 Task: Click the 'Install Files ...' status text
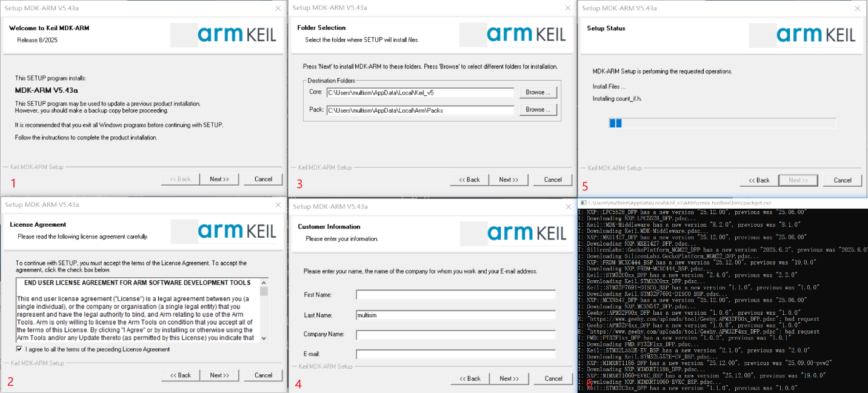(609, 87)
